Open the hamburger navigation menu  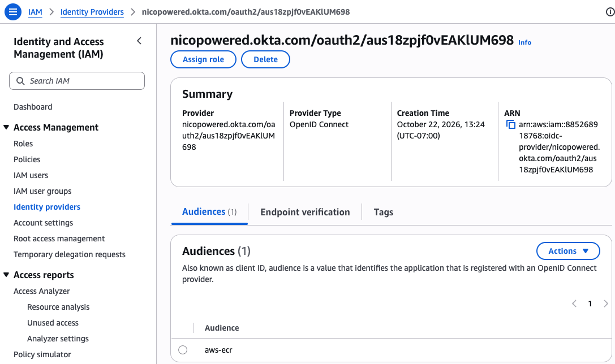12,12
